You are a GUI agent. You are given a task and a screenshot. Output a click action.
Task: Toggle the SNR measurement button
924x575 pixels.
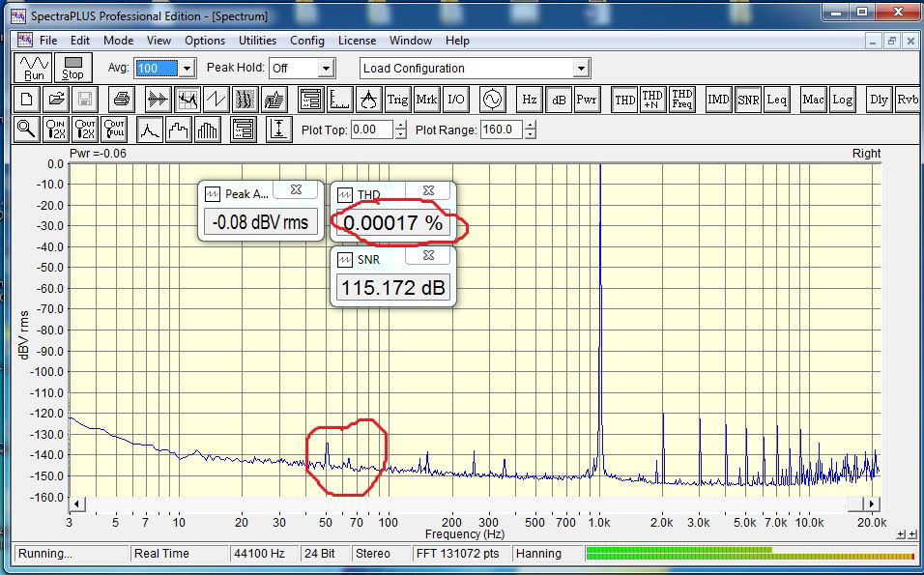pos(747,99)
